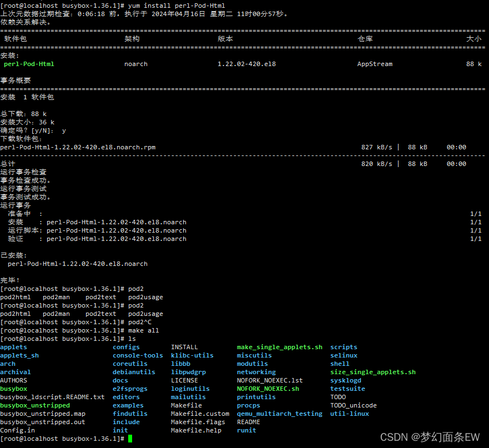Click the e2fsprogs directory entry
Image resolution: width=489 pixels, height=448 pixels.
pyautogui.click(x=129, y=388)
